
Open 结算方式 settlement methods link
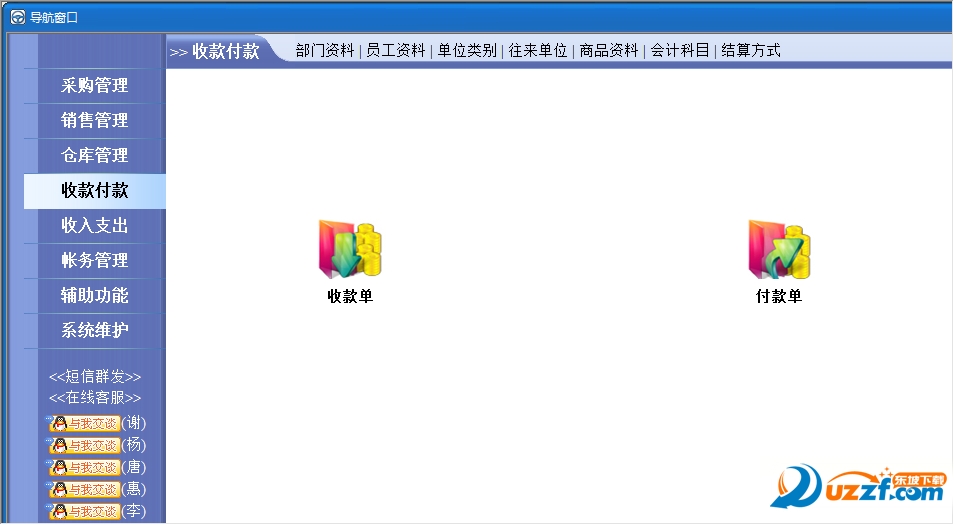(751, 50)
